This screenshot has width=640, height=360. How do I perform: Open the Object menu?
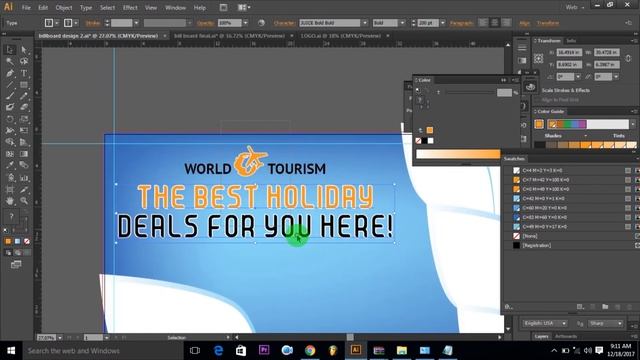tap(64, 7)
